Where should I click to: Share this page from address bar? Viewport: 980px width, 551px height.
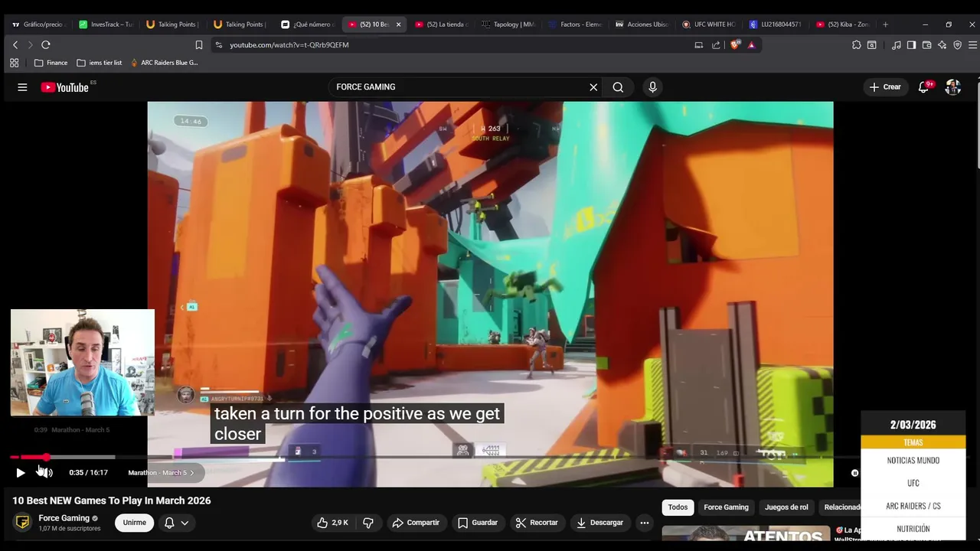pyautogui.click(x=716, y=45)
